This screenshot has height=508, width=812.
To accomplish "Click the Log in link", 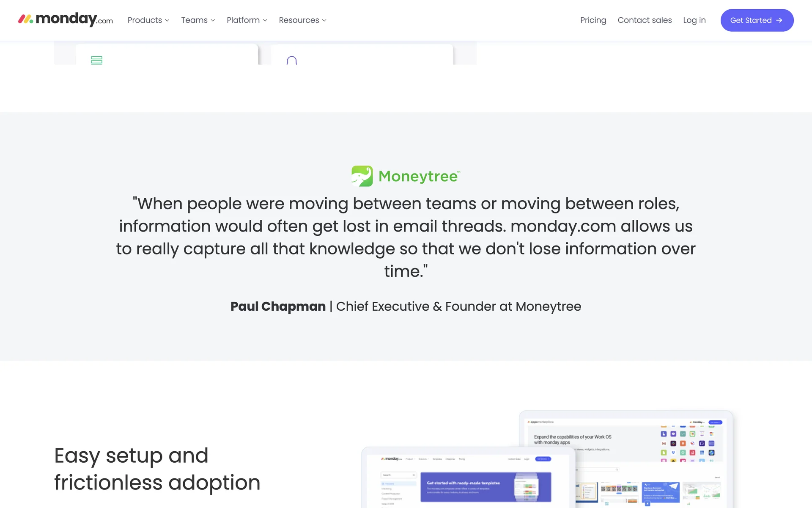I will click(694, 20).
